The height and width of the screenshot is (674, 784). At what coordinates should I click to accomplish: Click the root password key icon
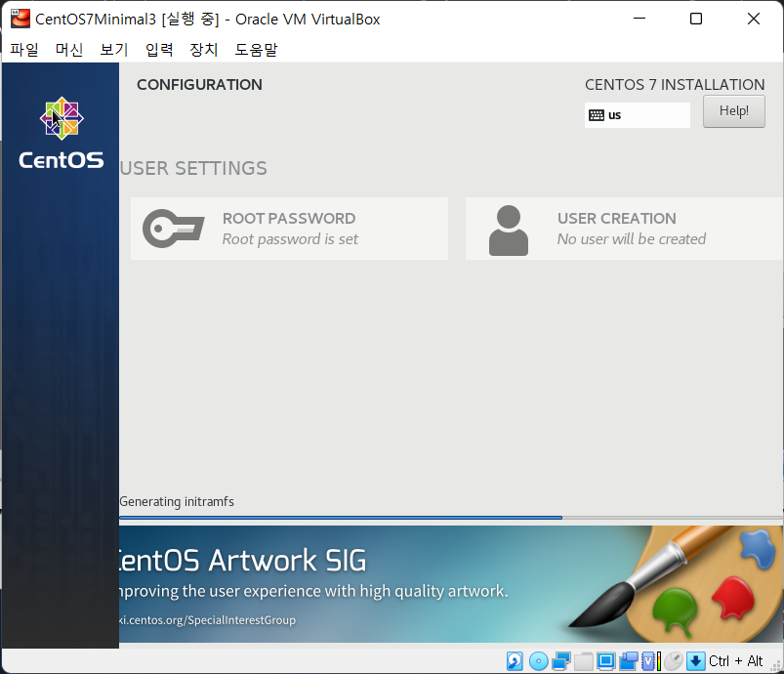pyautogui.click(x=174, y=229)
